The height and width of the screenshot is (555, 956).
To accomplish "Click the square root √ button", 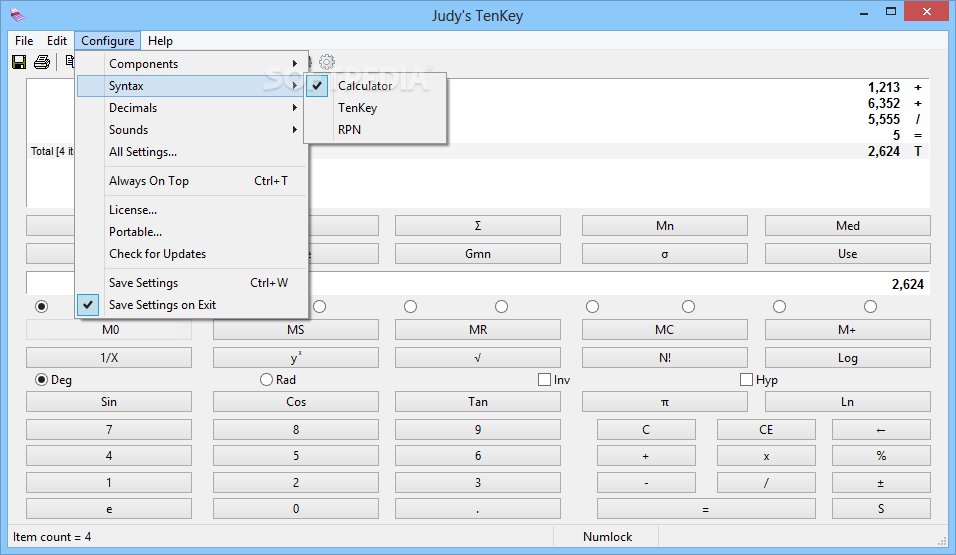I will pyautogui.click(x=477, y=358).
